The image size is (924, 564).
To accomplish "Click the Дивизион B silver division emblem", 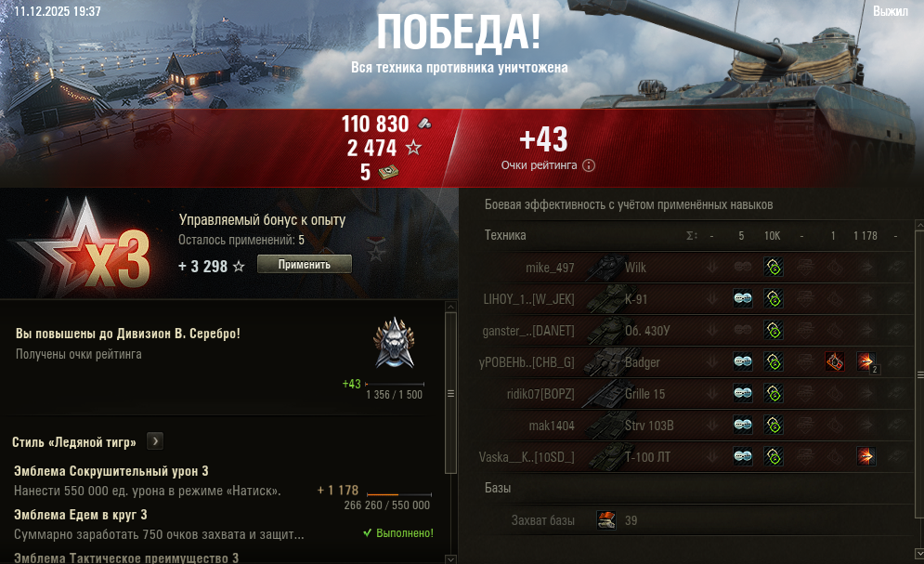I will pyautogui.click(x=395, y=343).
